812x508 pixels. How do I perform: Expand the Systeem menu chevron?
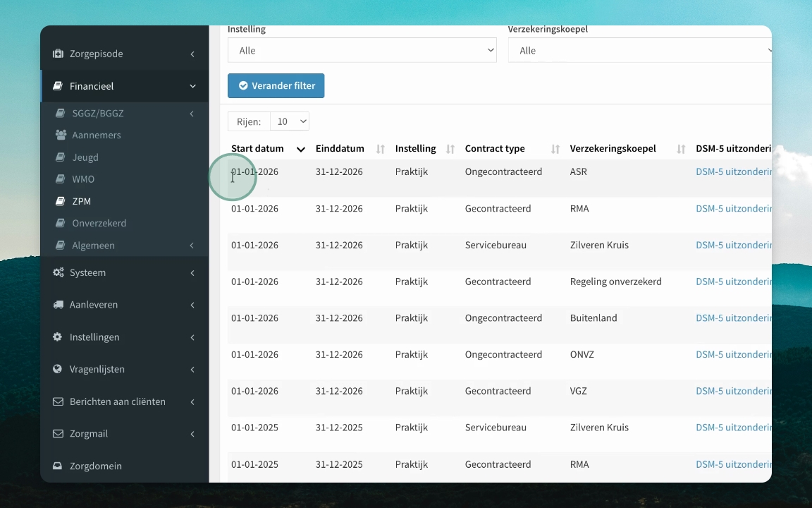tap(192, 272)
